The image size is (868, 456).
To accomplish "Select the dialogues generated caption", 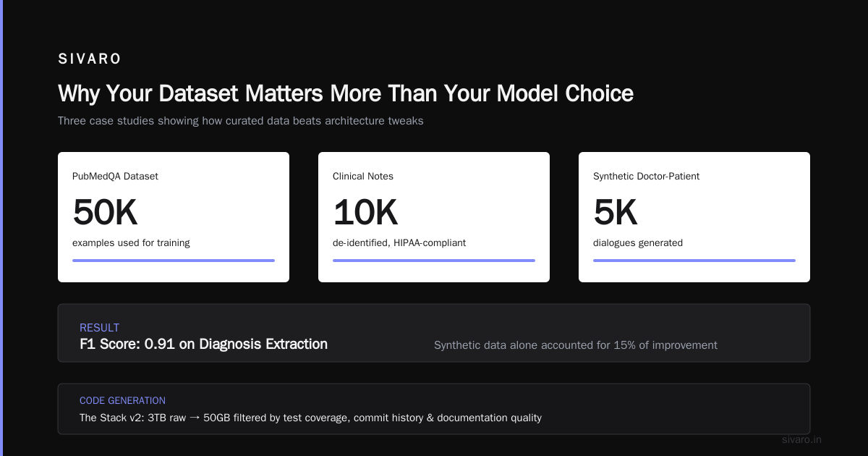I will (638, 243).
